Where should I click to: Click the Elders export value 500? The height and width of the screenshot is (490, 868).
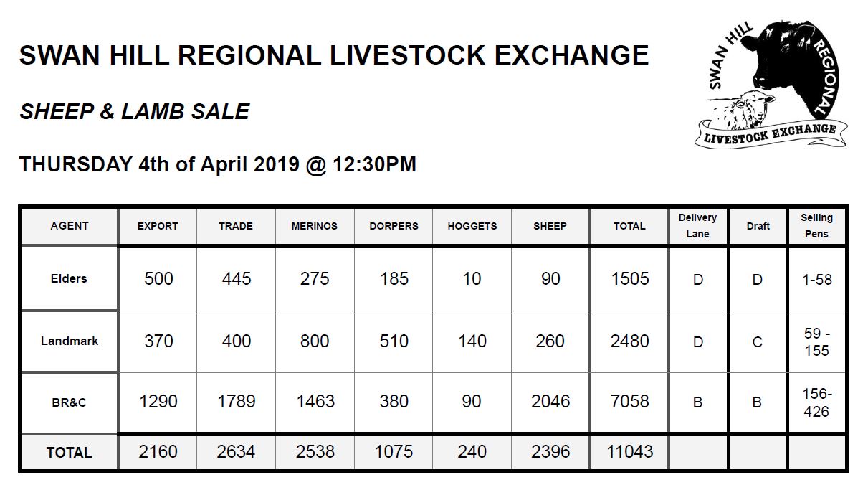(158, 278)
